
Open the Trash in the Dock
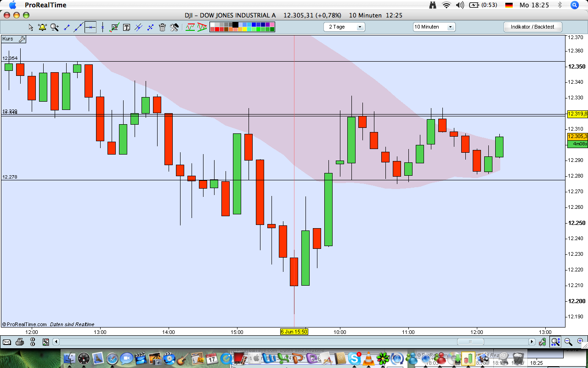pos(518,358)
